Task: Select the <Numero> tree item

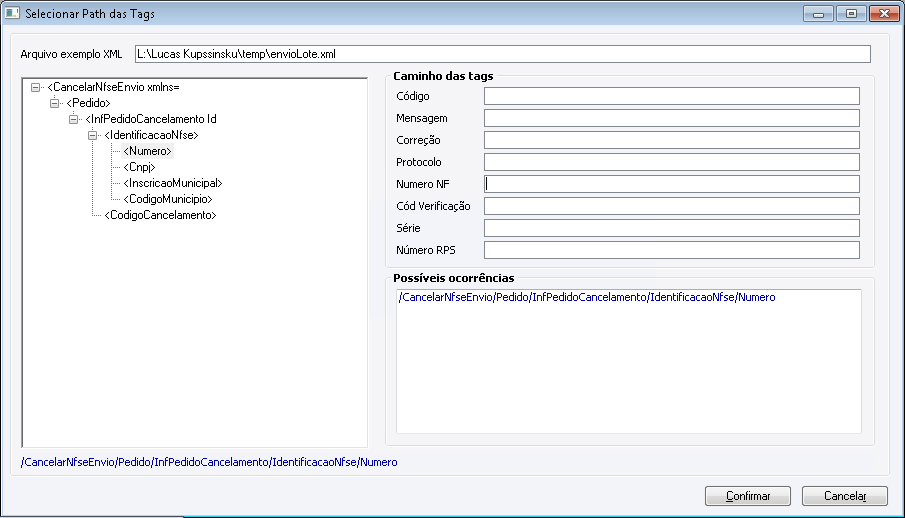Action: point(147,151)
